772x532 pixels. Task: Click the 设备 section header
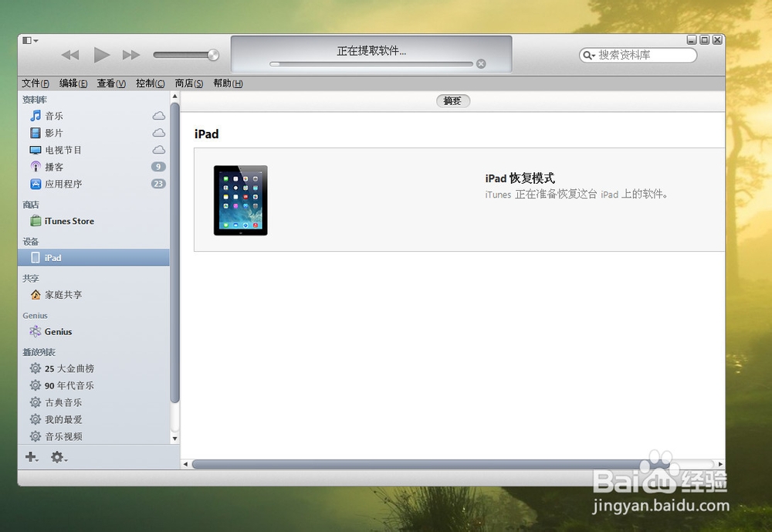[31, 242]
